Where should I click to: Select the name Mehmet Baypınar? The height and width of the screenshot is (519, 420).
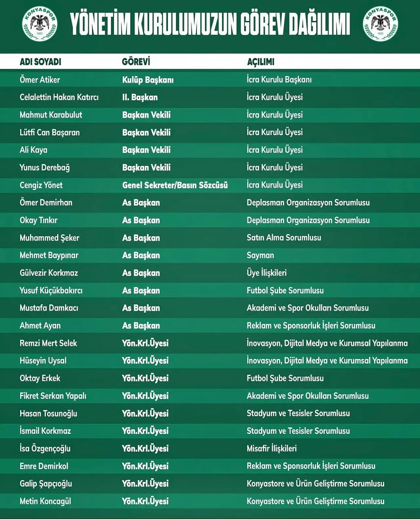49,255
